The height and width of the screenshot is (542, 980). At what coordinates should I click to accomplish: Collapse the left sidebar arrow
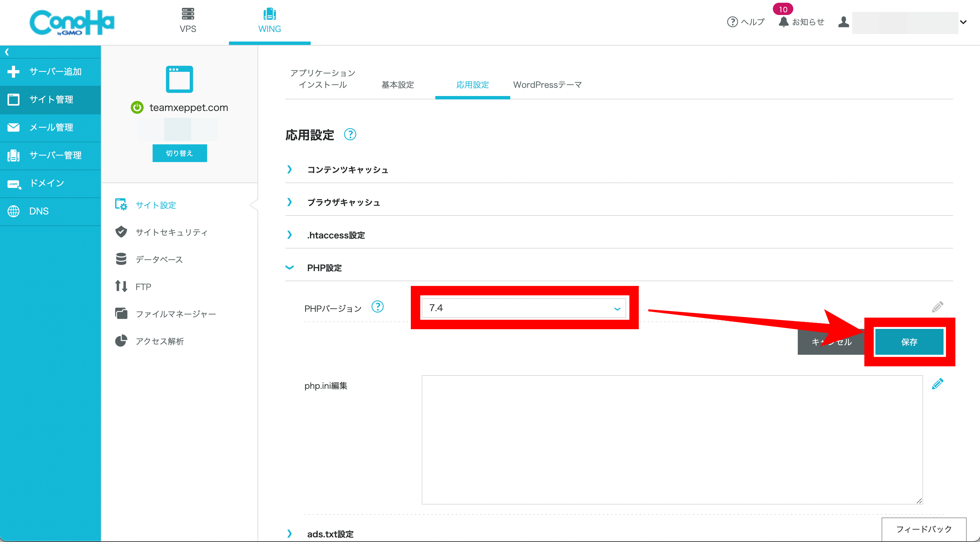click(7, 52)
